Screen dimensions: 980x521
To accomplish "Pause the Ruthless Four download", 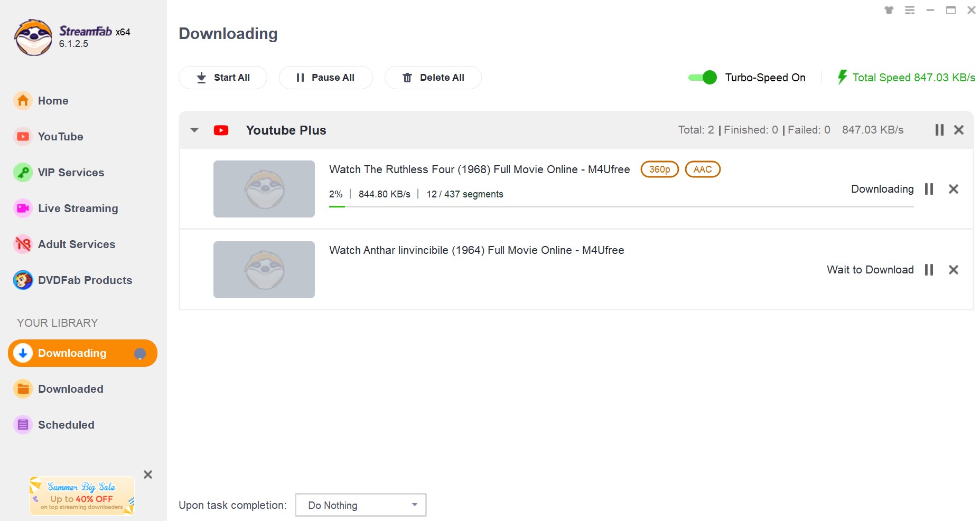I will pyautogui.click(x=929, y=189).
